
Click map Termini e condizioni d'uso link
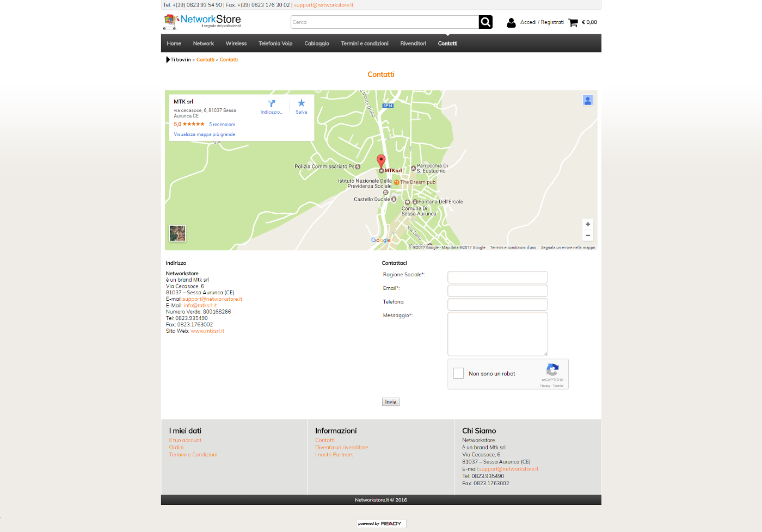point(513,248)
